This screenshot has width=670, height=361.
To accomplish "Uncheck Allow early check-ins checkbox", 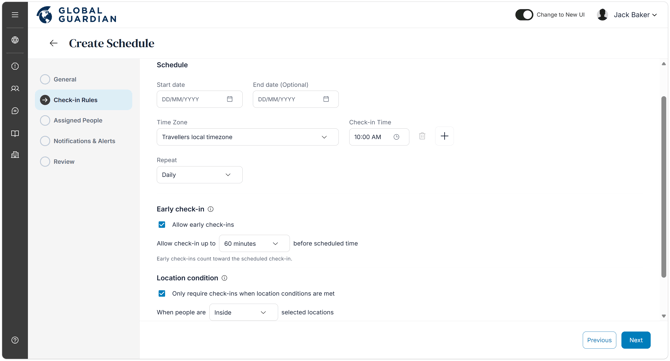I will tap(162, 225).
